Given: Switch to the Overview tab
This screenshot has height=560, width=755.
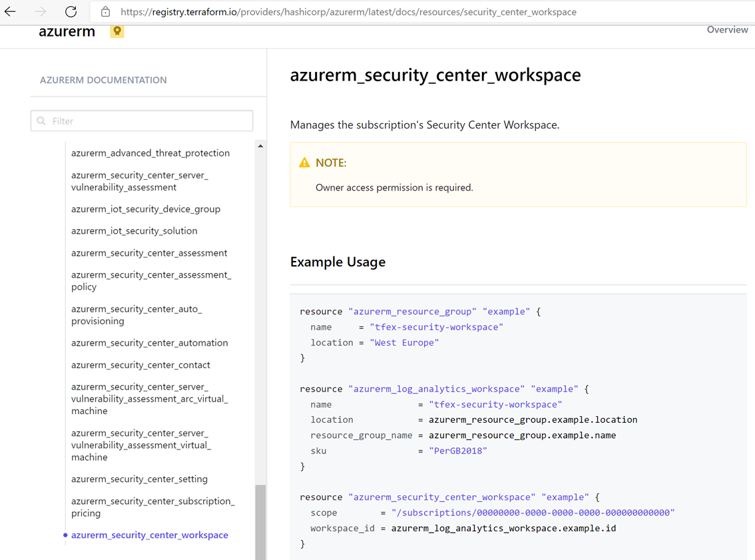Looking at the screenshot, I should 727,29.
